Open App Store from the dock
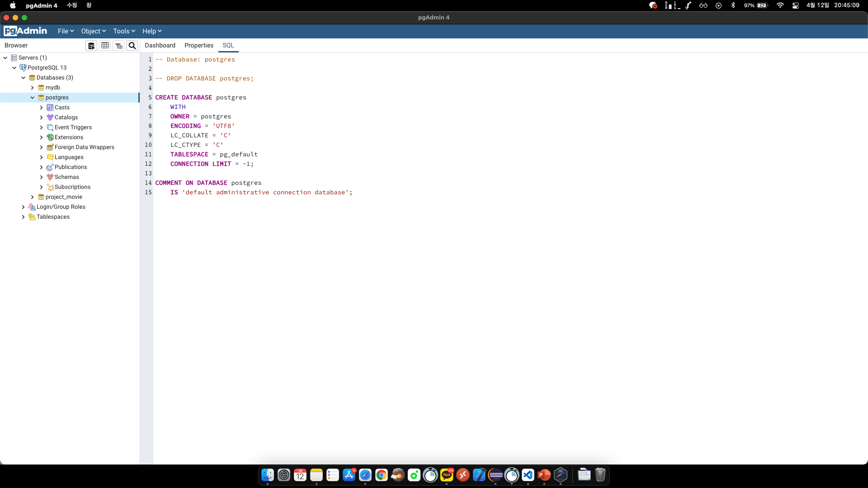 click(349, 475)
